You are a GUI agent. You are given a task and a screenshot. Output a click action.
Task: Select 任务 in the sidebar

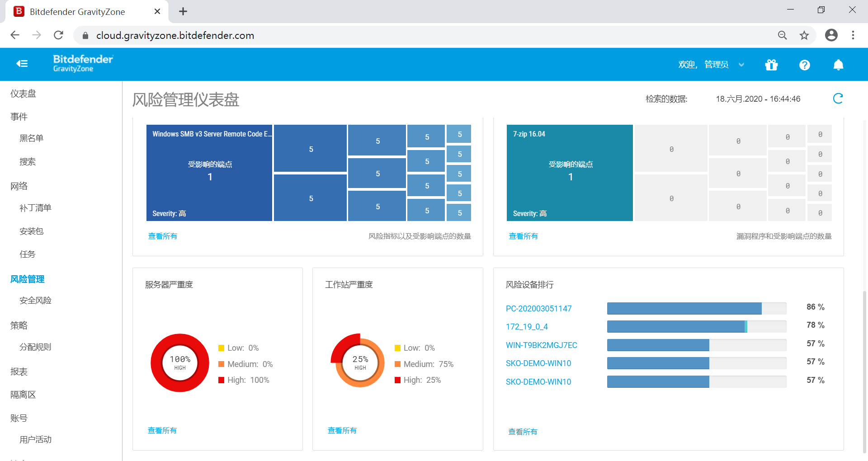pyautogui.click(x=27, y=254)
